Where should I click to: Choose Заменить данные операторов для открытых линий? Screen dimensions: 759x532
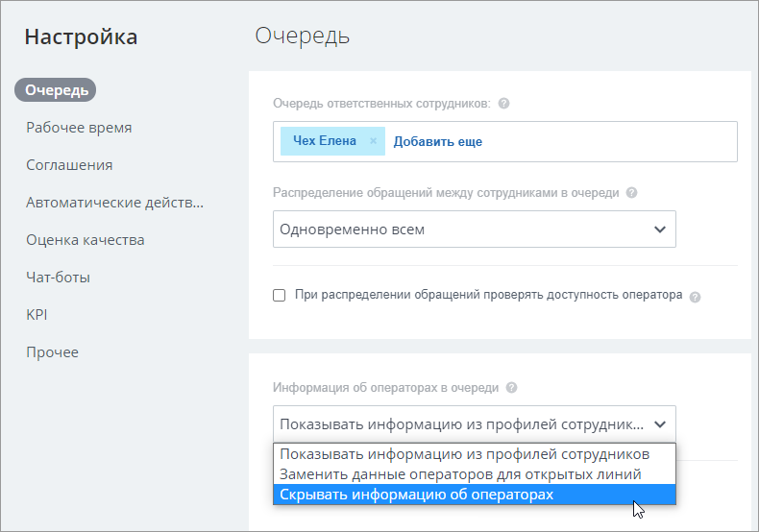(x=459, y=473)
